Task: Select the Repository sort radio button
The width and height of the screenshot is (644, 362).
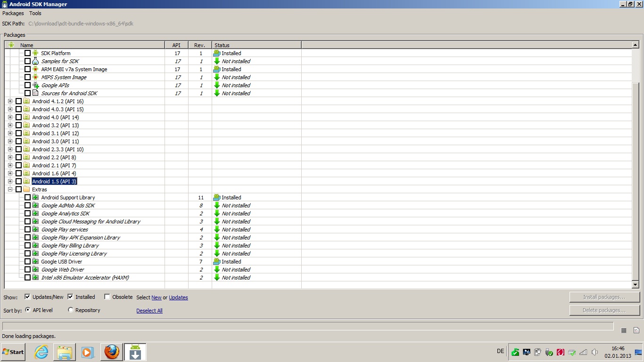Action: click(x=71, y=310)
